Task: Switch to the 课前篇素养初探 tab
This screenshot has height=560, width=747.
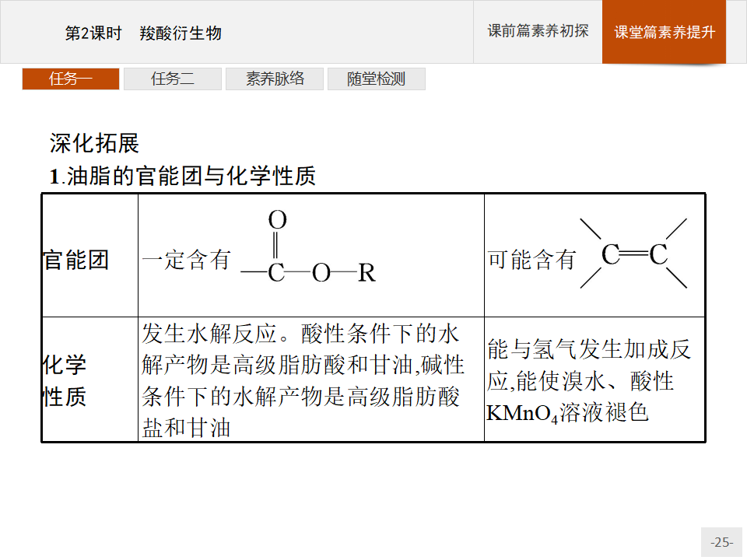Action: click(538, 31)
